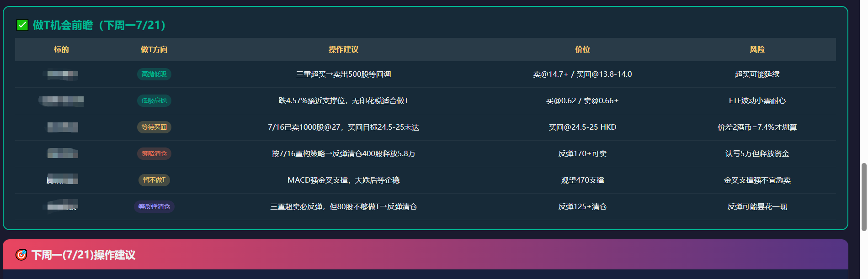Select 三重超卖必反弹 suggestion cell

point(343,206)
